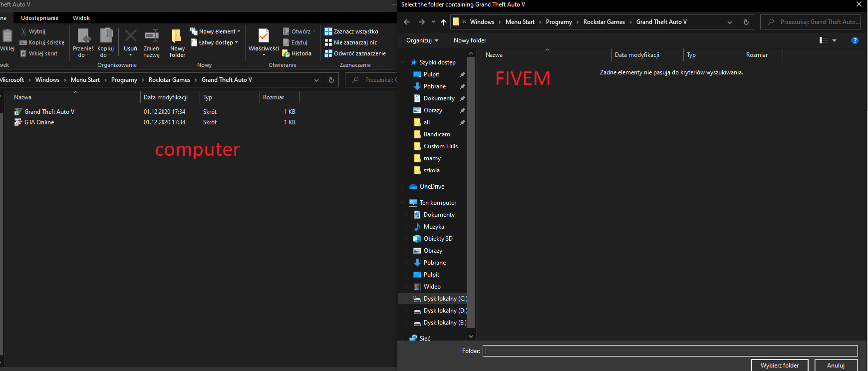Screen dimensions: 868x371
Task: Select the szkola folder in sidebar
Action: tap(432, 170)
